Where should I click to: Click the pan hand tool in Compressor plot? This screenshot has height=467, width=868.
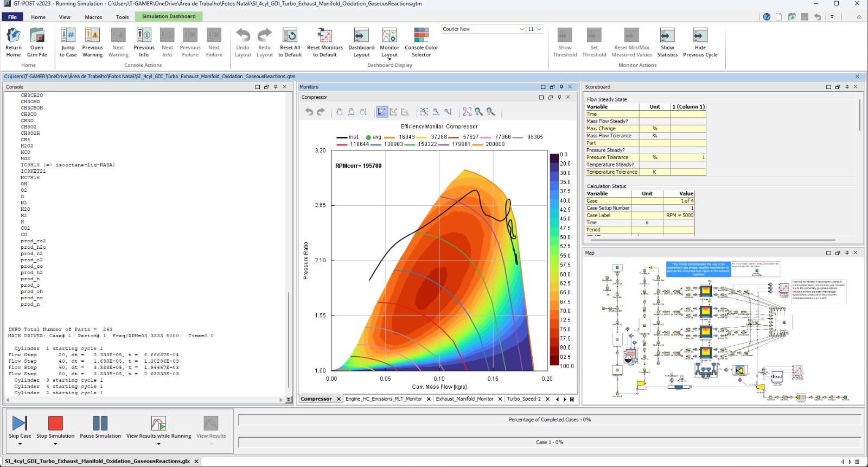[x=339, y=112]
